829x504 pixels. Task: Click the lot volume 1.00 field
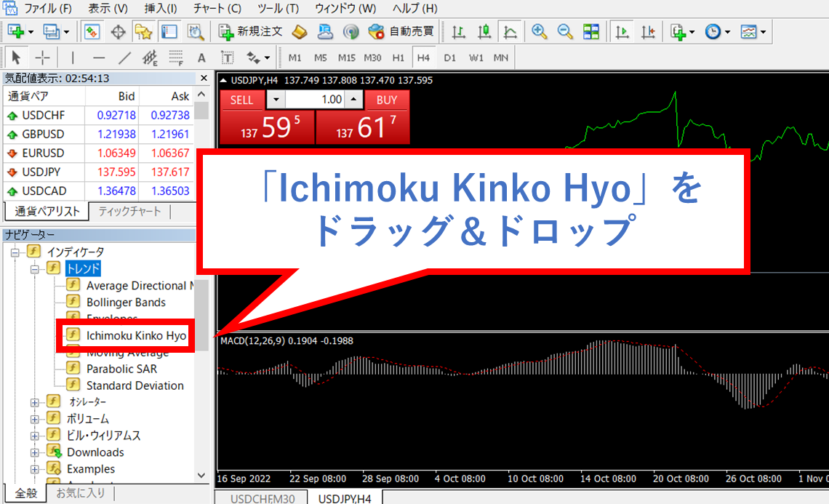(315, 100)
